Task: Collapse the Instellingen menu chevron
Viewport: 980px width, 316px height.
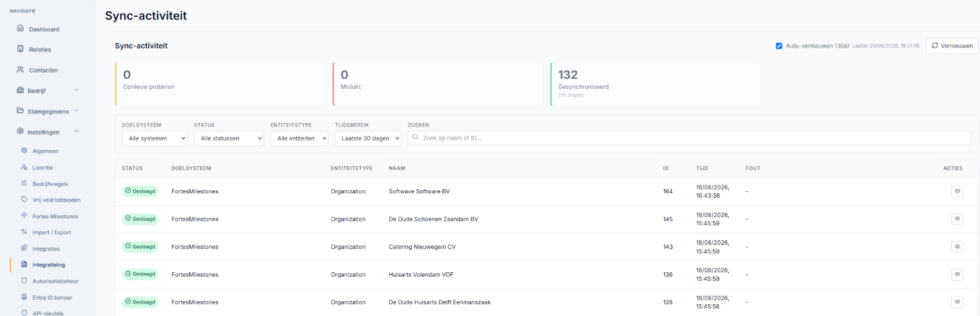Action: [x=76, y=131]
